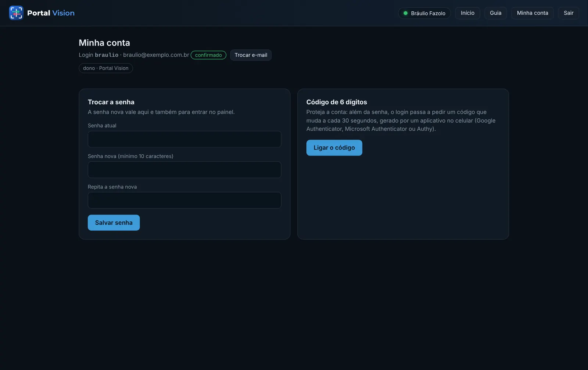Click the braulio@exemplo.com.br email text

point(156,55)
